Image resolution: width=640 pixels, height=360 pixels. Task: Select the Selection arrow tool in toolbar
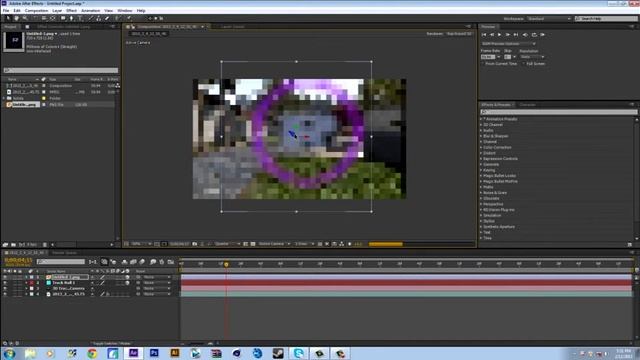pyautogui.click(x=8, y=18)
